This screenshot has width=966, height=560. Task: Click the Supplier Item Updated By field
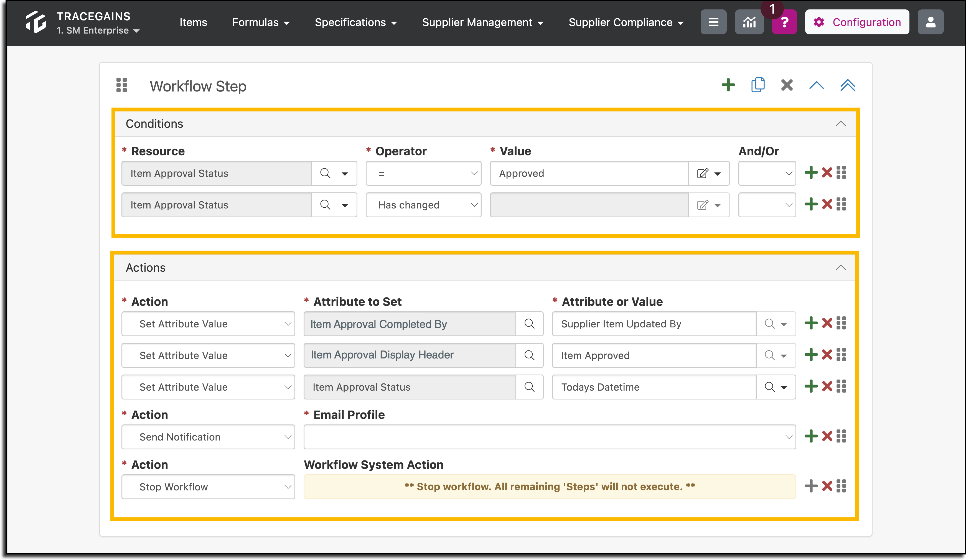point(654,324)
